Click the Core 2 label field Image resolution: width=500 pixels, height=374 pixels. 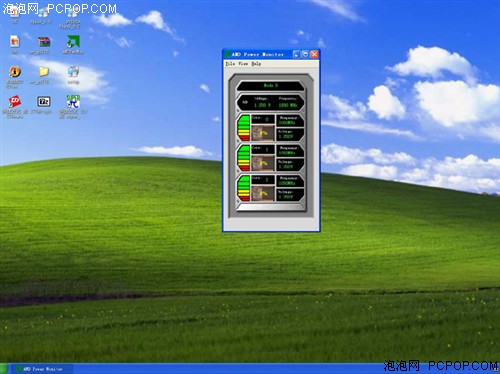[x=263, y=180]
